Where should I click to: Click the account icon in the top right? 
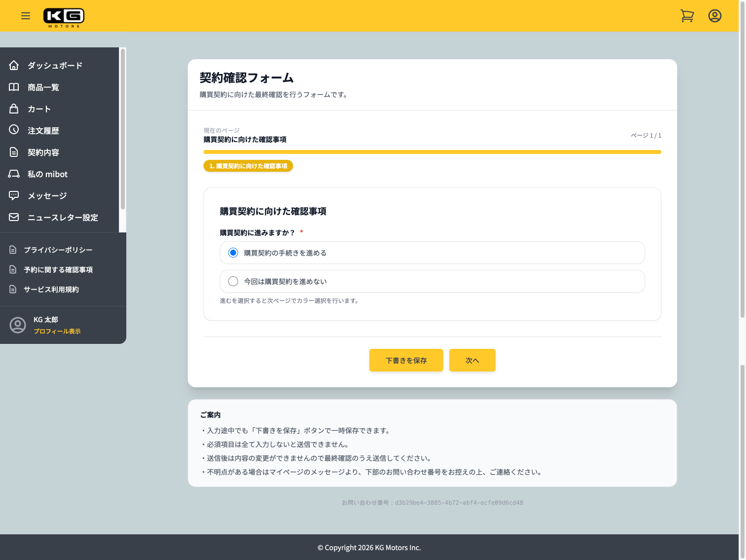715,15
